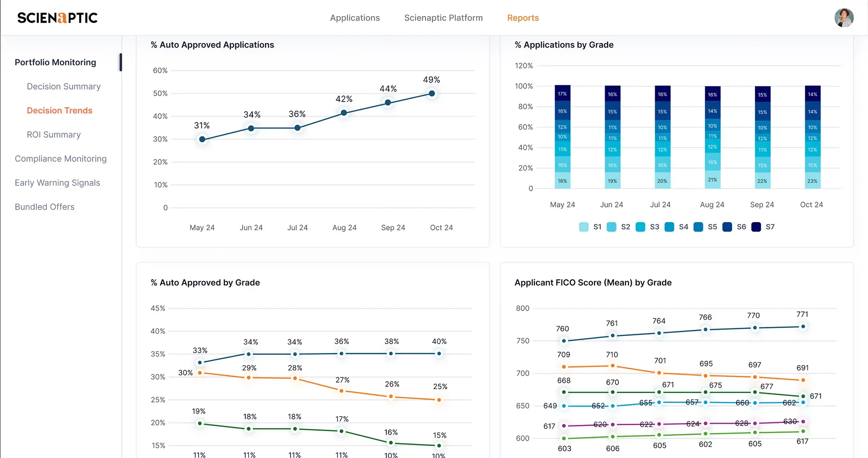The image size is (868, 458).
Task: Click the orange 691 point on the FICO chart
Action: (x=803, y=380)
